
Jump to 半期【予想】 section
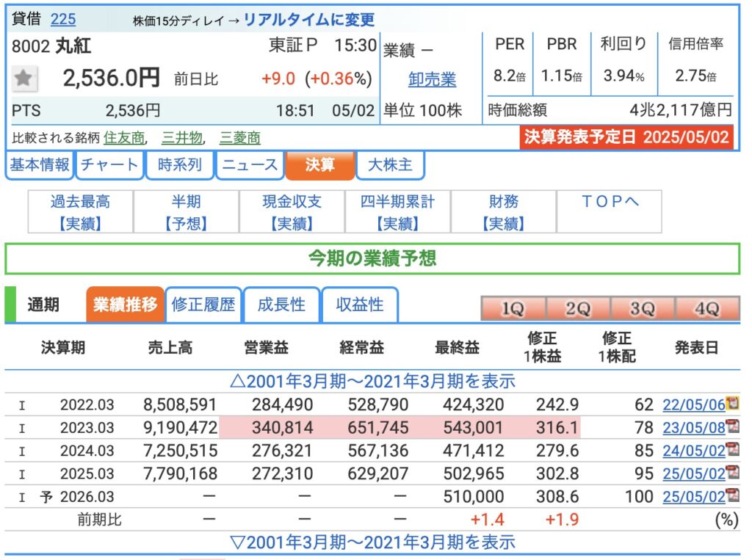pyautogui.click(x=186, y=212)
